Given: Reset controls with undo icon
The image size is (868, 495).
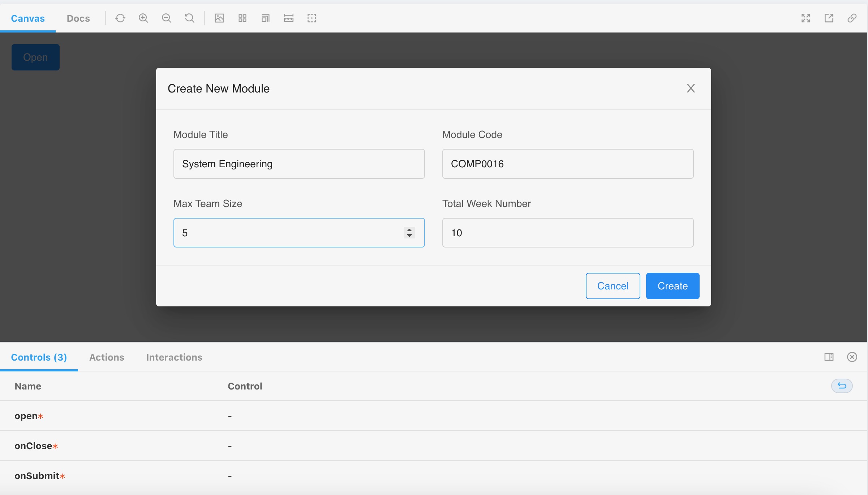Looking at the screenshot, I should pos(842,386).
